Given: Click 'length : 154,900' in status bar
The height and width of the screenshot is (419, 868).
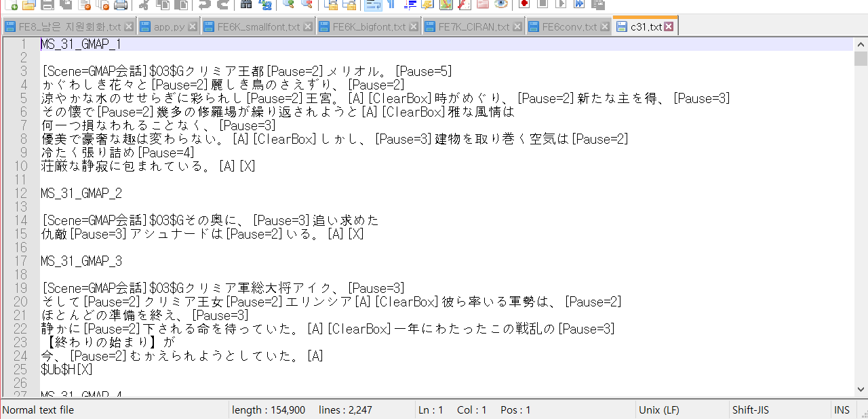Looking at the screenshot, I should point(269,410).
